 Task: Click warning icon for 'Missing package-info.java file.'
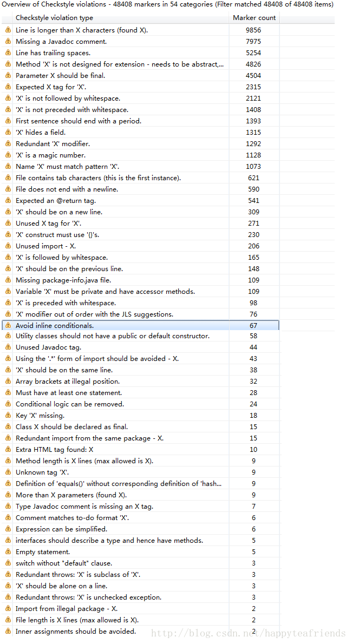(8, 280)
